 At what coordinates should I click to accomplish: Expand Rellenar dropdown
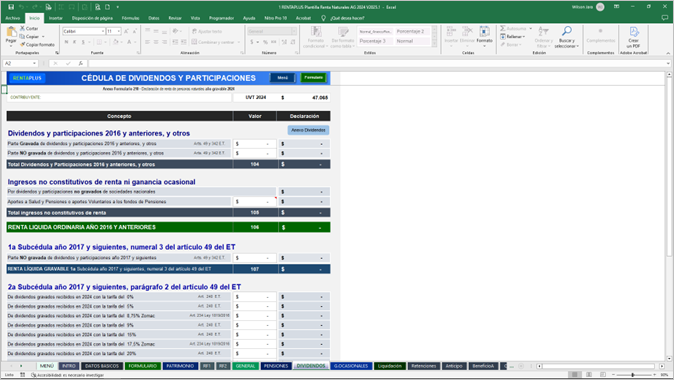[524, 37]
